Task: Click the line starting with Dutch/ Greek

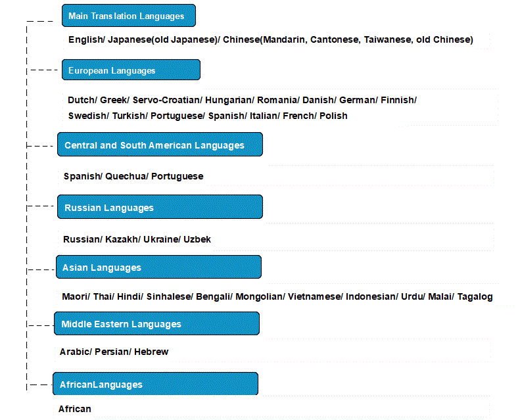Action: coord(242,100)
